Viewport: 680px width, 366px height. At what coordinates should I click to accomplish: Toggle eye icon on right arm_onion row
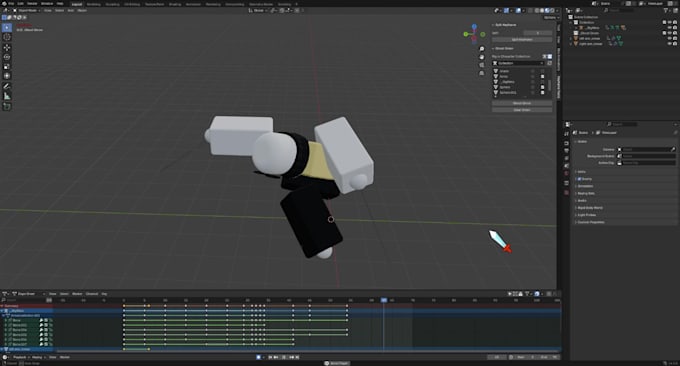tap(669, 44)
